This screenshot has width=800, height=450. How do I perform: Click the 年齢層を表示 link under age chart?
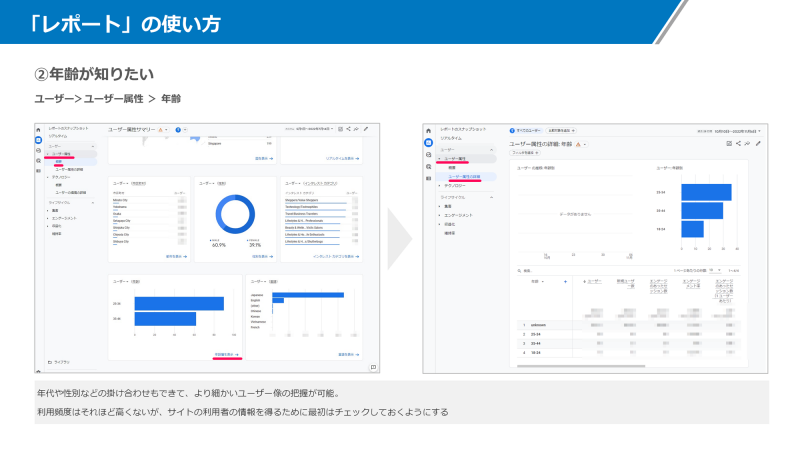point(225,354)
